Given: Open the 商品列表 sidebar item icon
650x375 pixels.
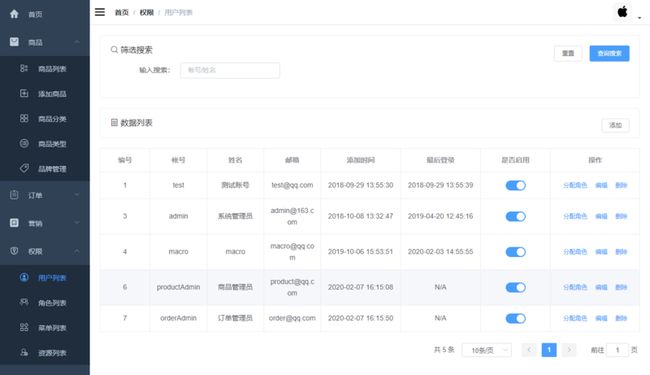Looking at the screenshot, I should [24, 68].
